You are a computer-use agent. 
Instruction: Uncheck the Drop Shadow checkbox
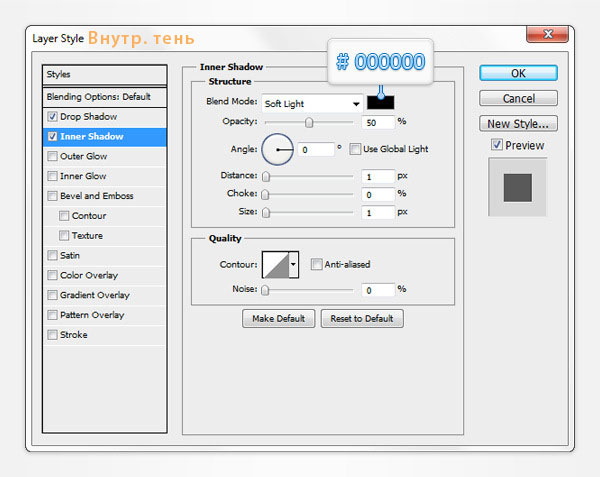52,116
